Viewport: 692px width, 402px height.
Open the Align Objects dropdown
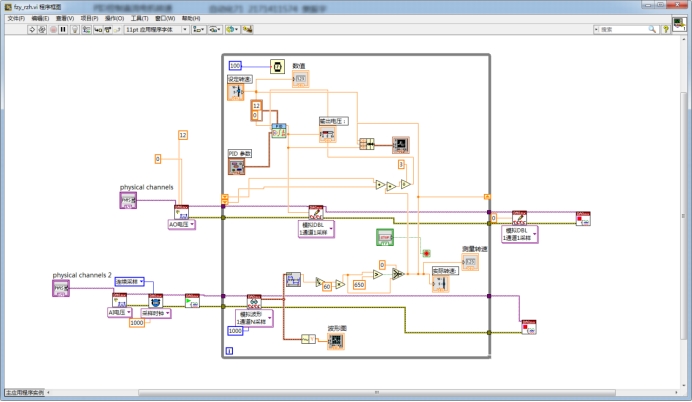click(199, 30)
